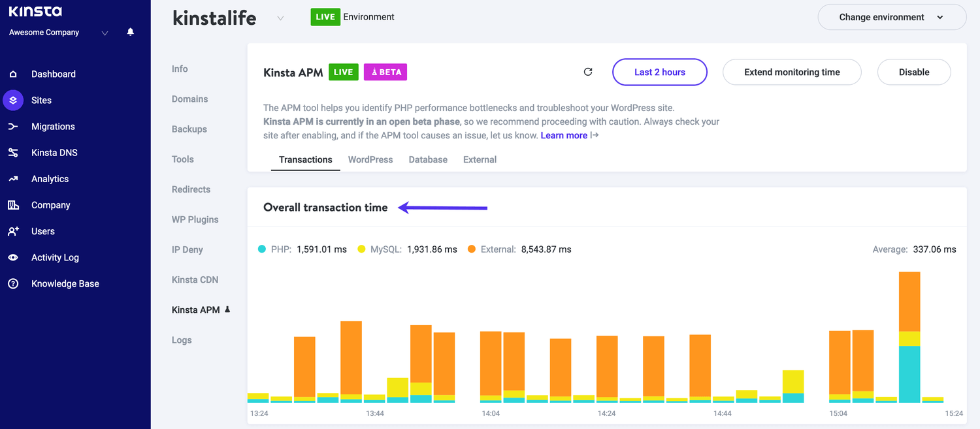Open the notifications bell
Viewport: 980px width, 429px height.
[x=131, y=32]
